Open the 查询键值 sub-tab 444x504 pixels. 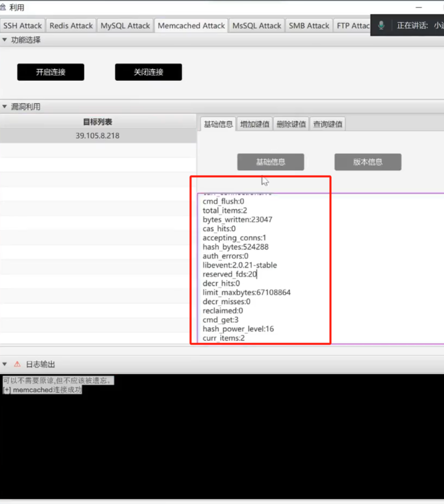328,124
